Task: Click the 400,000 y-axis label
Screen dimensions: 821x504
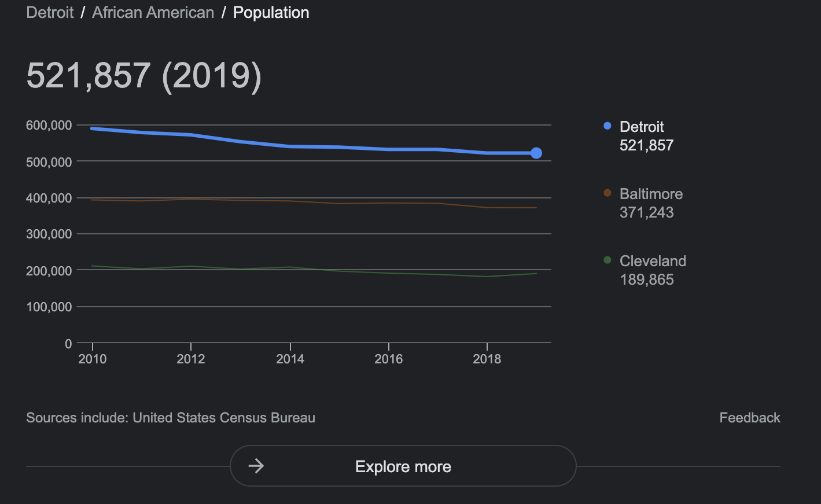Action: pos(49,198)
